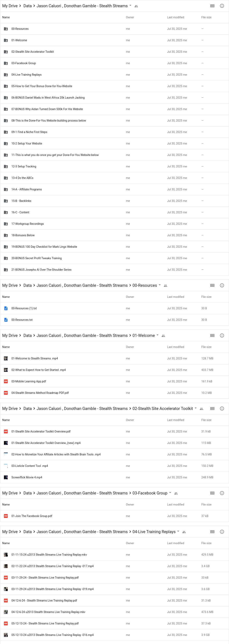View details info icon in 04-Live Training Replays listing

222,532
